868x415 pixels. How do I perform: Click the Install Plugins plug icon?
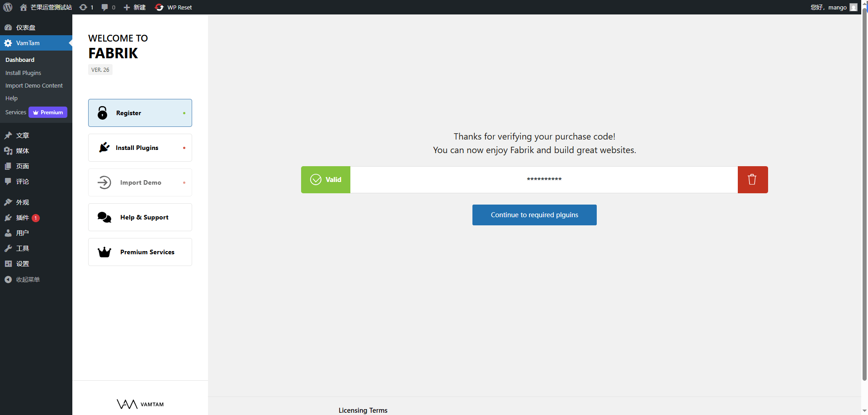104,148
